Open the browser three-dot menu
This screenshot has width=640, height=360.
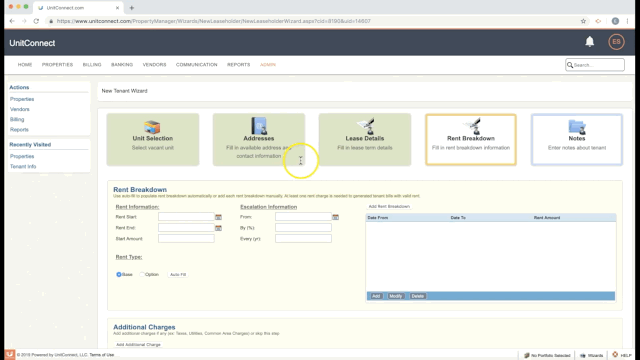(627, 21)
